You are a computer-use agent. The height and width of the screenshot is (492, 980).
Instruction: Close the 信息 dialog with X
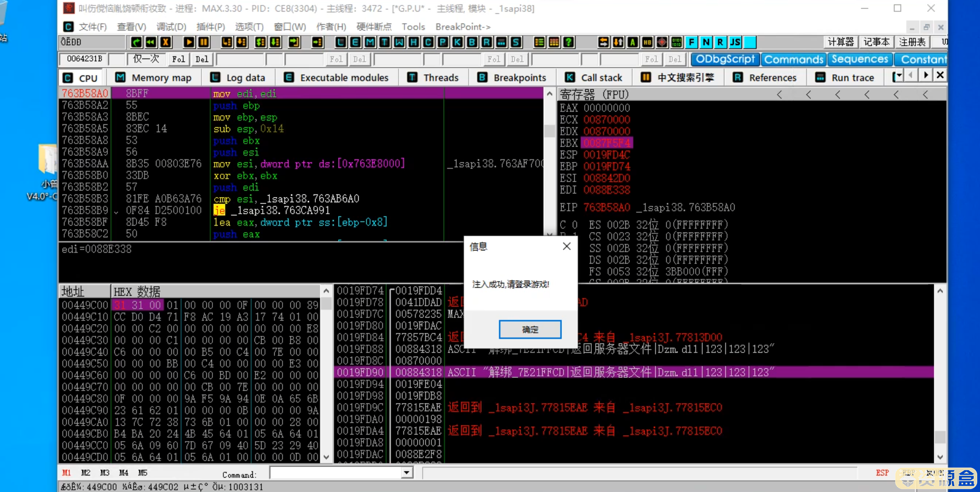click(x=567, y=247)
